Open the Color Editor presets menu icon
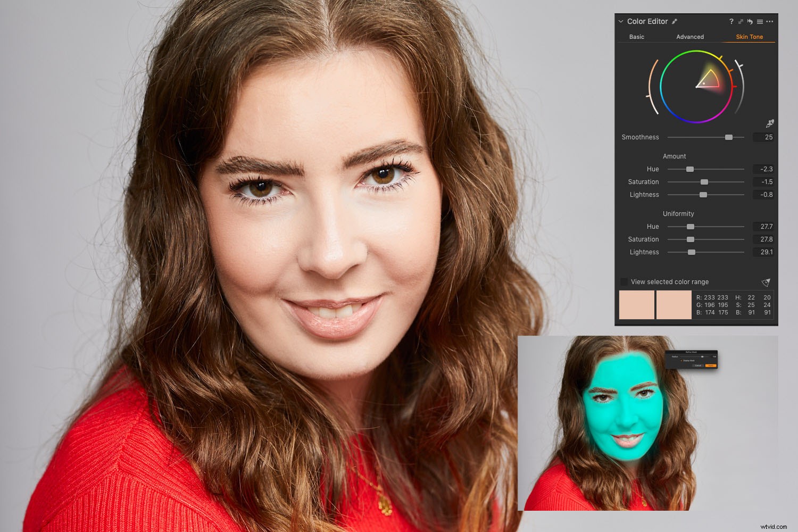 [x=760, y=22]
